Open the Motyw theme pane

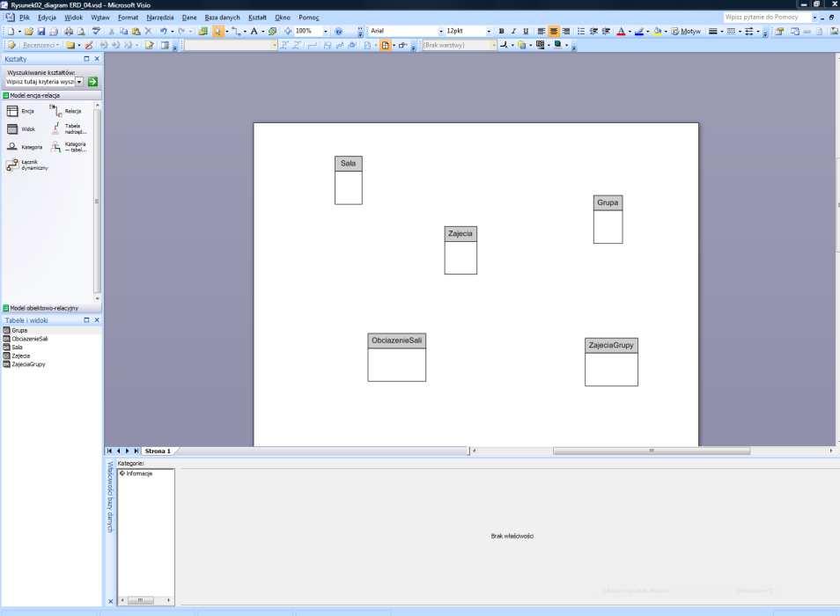click(686, 31)
